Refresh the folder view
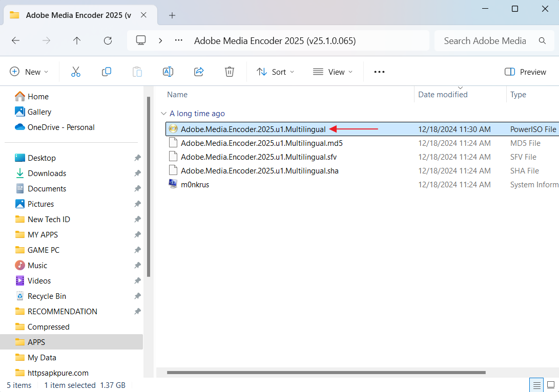The image size is (559, 392). [x=108, y=40]
